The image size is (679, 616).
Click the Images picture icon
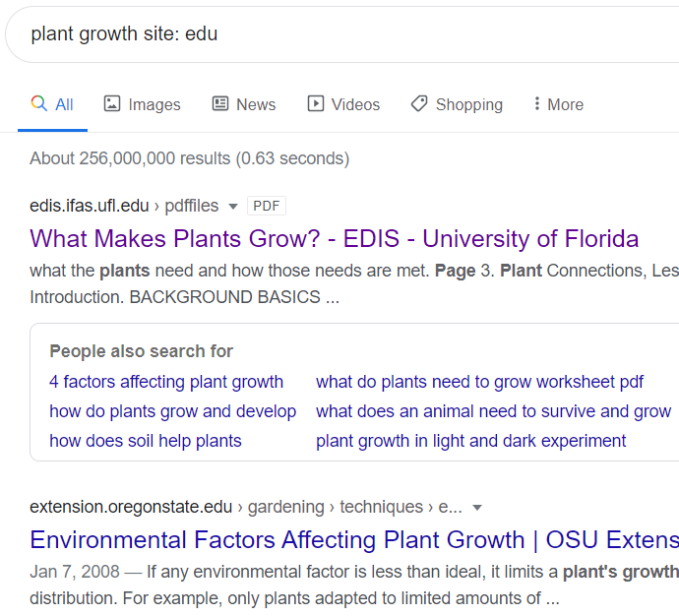point(112,104)
